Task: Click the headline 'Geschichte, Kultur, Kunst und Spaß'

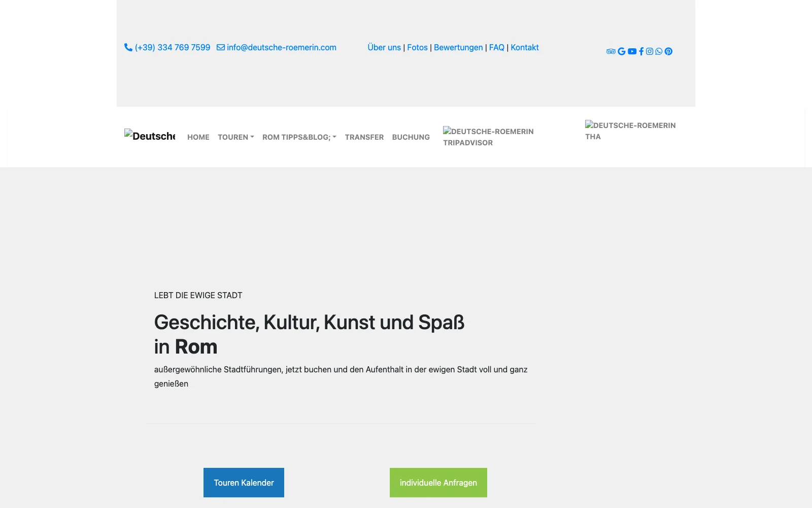Action: 310,323
